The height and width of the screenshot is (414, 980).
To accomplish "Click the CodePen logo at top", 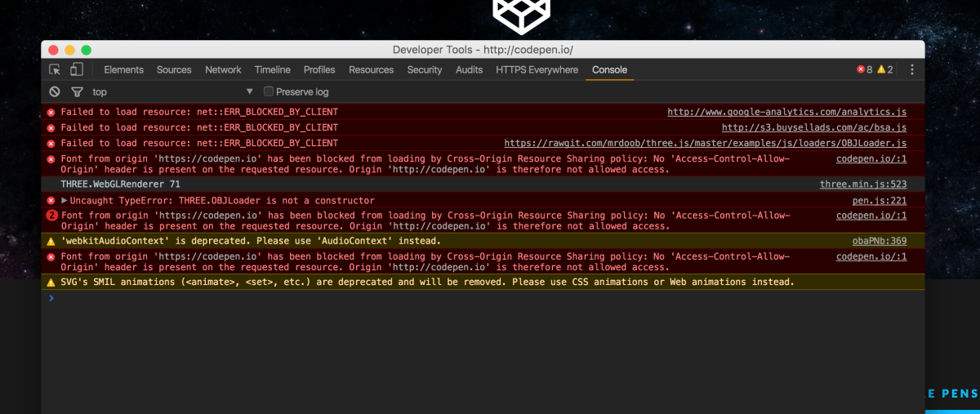I will coord(521,15).
